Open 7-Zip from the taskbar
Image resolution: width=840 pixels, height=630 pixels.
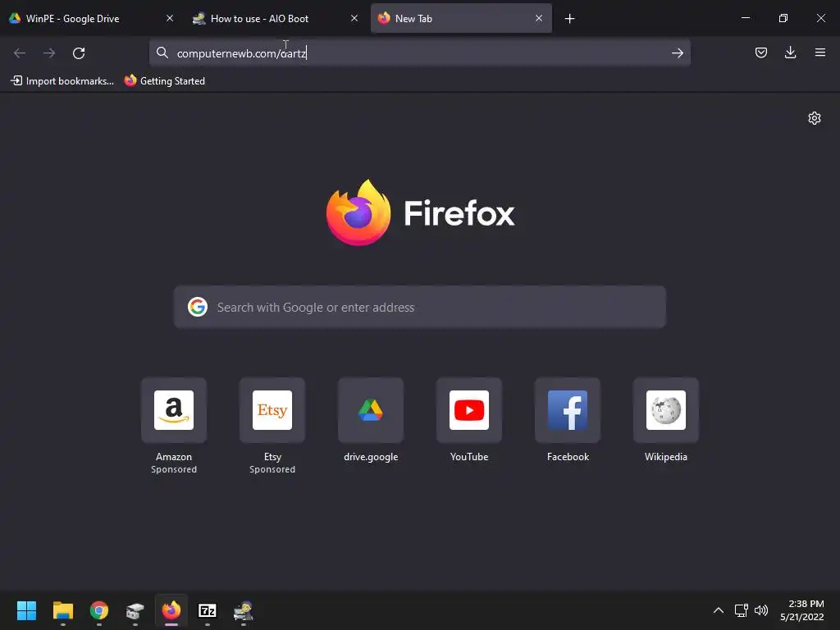pyautogui.click(x=208, y=610)
